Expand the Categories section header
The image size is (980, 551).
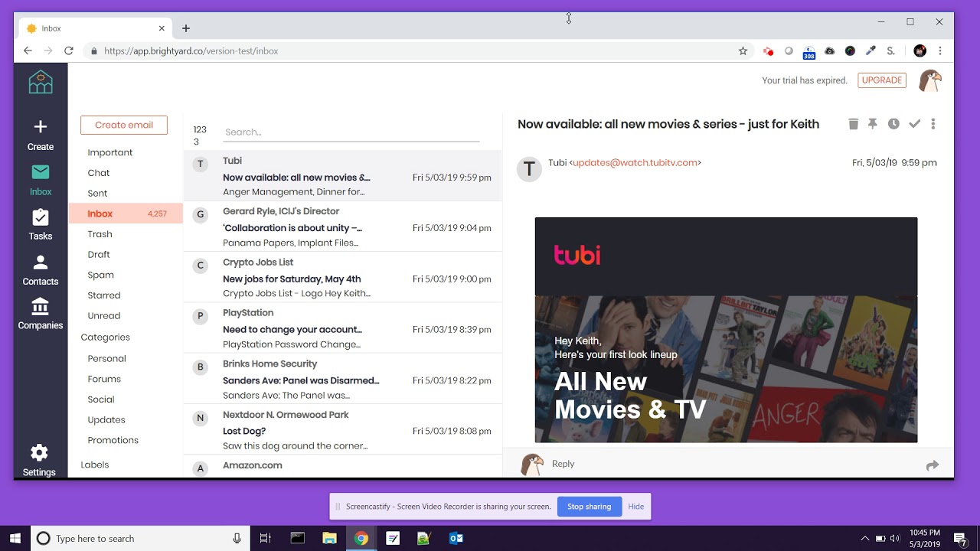[x=106, y=337]
